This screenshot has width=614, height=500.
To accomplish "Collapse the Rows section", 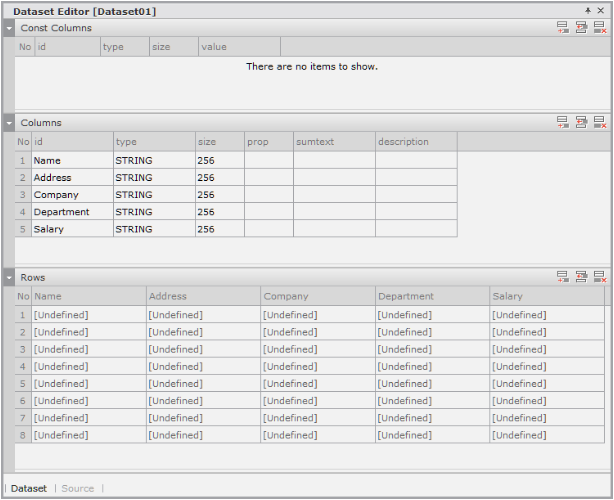I will pyautogui.click(x=9, y=277).
